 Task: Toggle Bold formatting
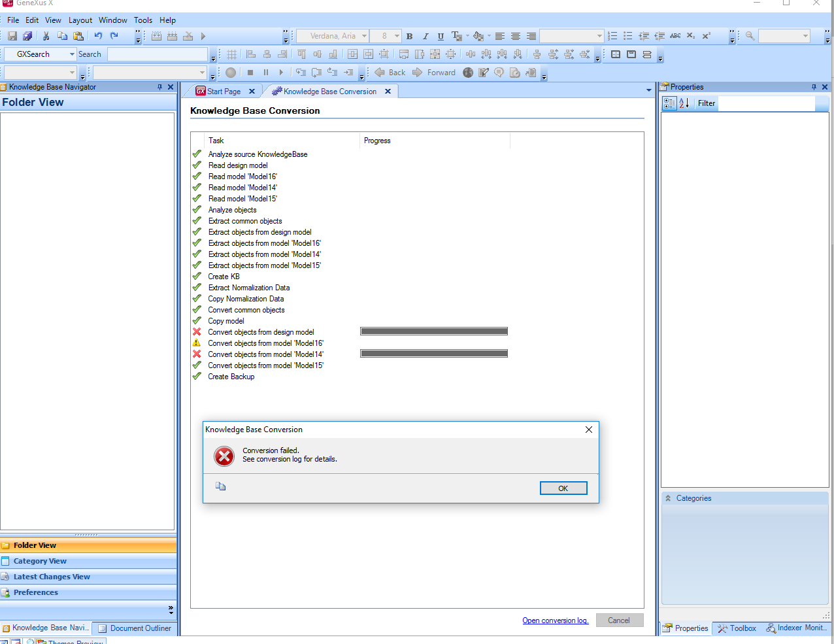[x=410, y=36]
